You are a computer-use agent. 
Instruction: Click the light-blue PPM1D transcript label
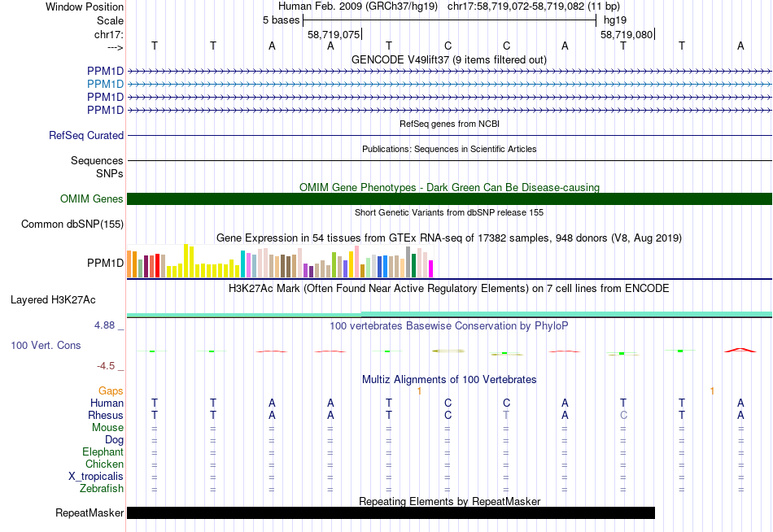(x=105, y=84)
